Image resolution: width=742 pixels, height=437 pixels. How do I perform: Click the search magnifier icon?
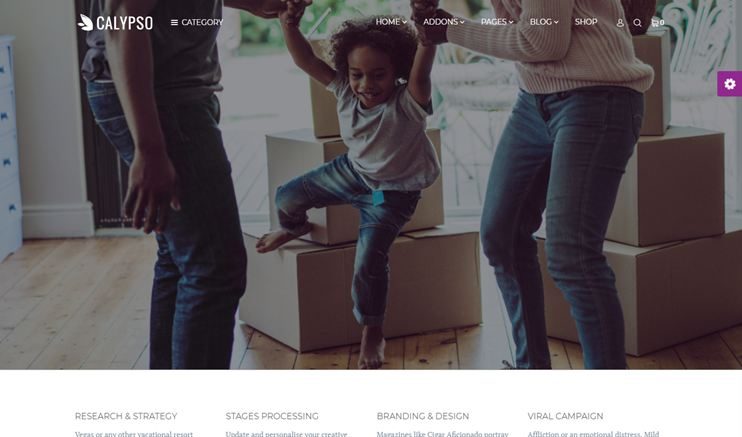[x=637, y=23]
